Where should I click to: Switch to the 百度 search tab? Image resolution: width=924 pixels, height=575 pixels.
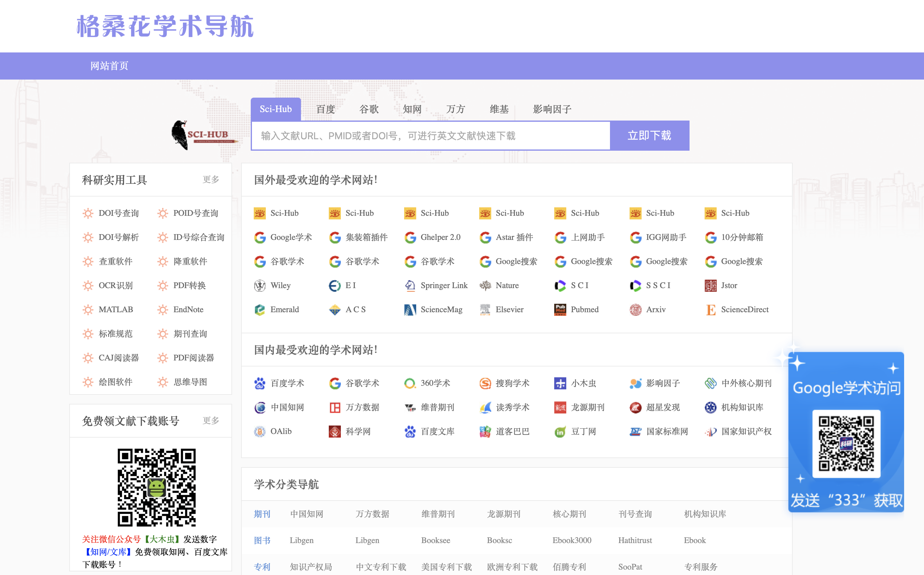coord(326,109)
